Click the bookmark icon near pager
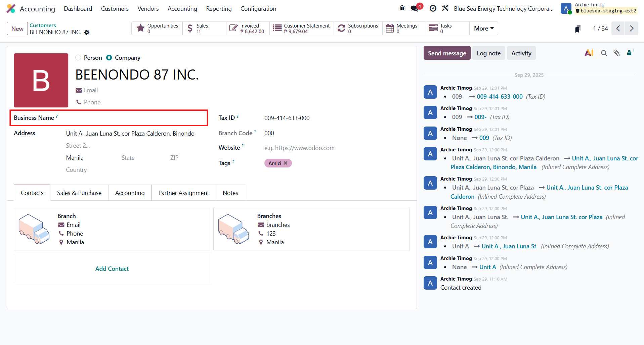 pos(577,29)
